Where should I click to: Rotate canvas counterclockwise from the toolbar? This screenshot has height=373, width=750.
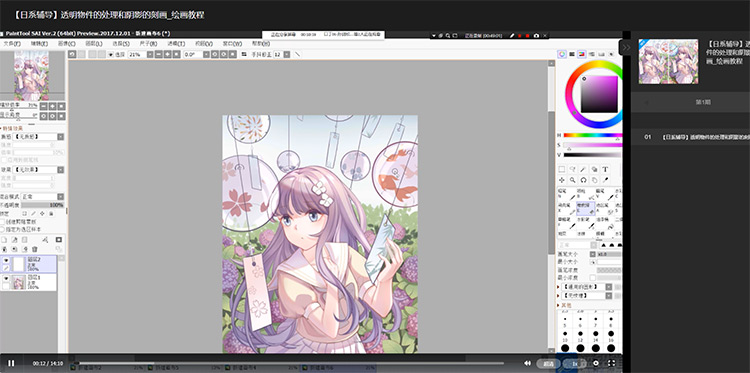point(214,55)
